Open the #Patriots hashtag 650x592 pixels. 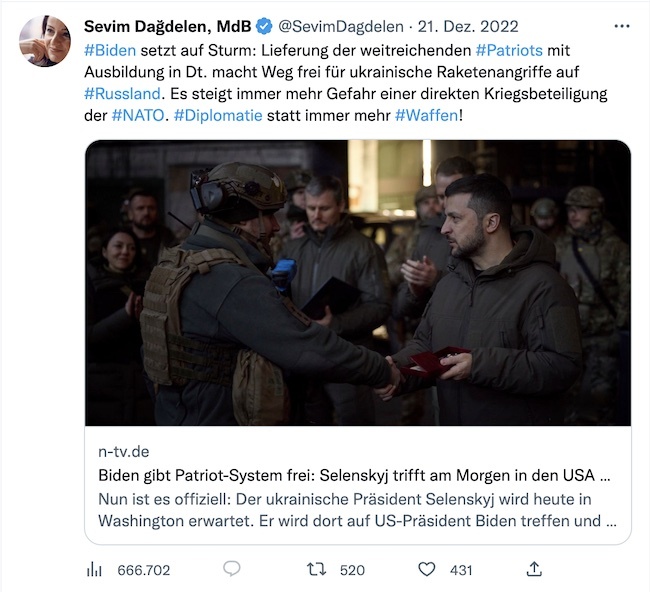509,50
